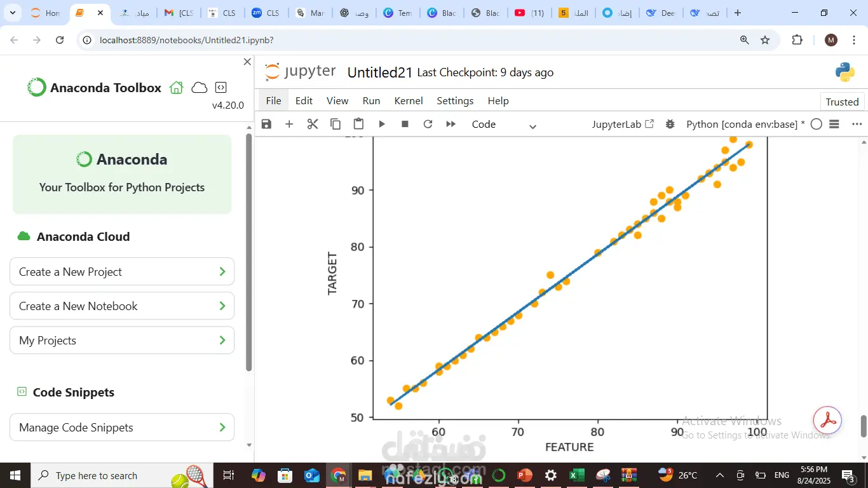Viewport: 868px width, 488px height.
Task: Open PowerPoint from the taskbar
Action: click(524, 475)
